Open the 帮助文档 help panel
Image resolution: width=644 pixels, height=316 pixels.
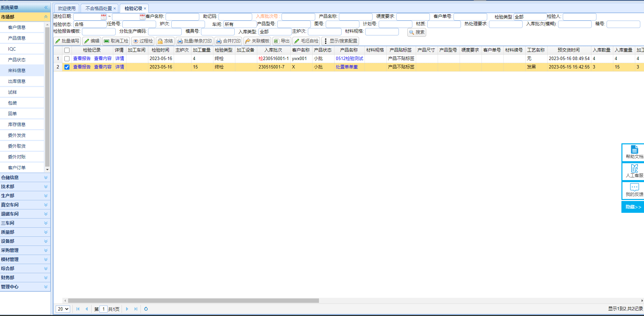pyautogui.click(x=634, y=152)
